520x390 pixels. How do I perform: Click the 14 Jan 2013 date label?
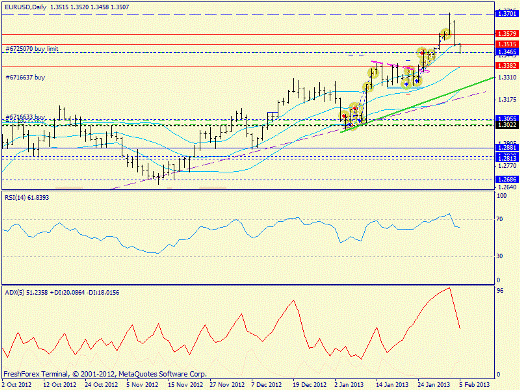[392, 384]
